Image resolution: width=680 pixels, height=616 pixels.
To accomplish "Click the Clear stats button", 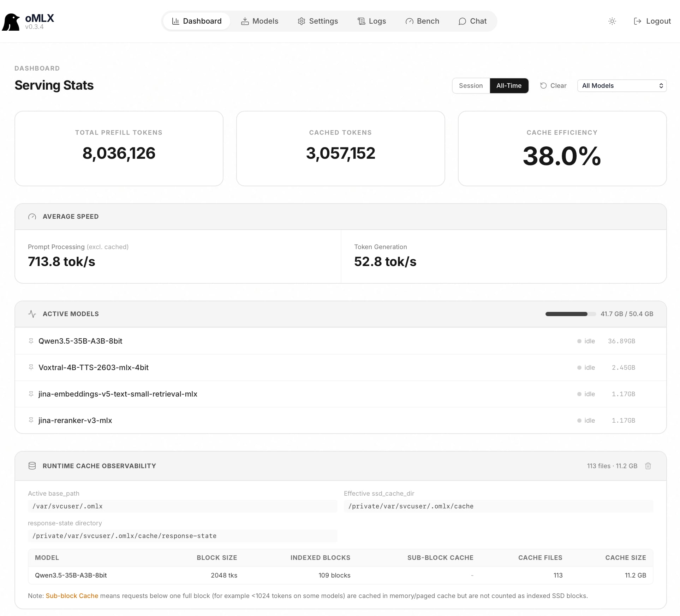I will point(553,86).
